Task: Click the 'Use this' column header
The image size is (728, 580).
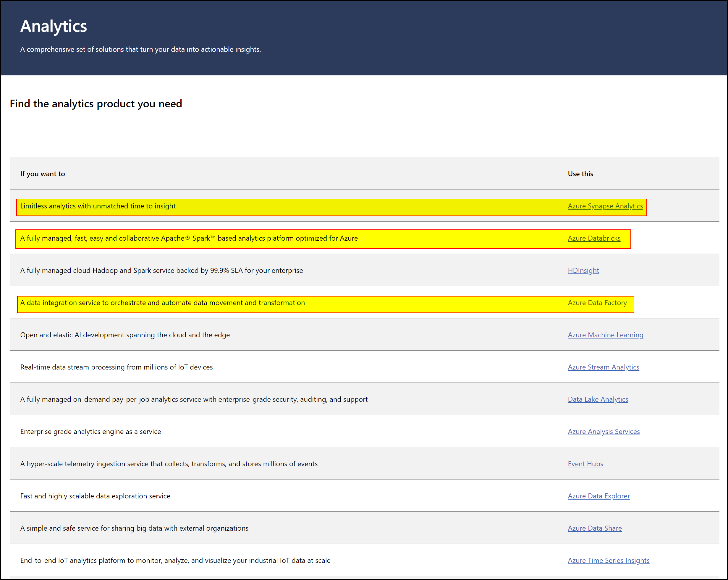Action: (x=580, y=174)
